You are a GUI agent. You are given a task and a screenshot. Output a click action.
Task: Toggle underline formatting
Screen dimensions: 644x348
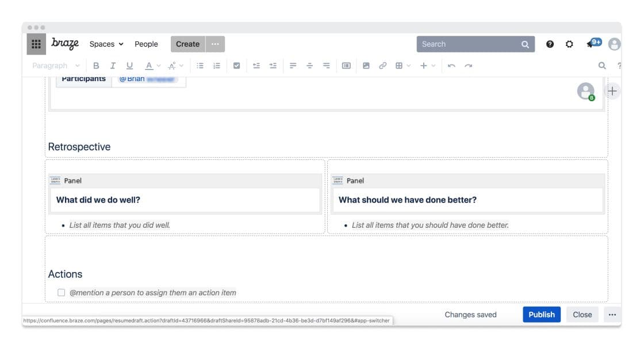129,66
